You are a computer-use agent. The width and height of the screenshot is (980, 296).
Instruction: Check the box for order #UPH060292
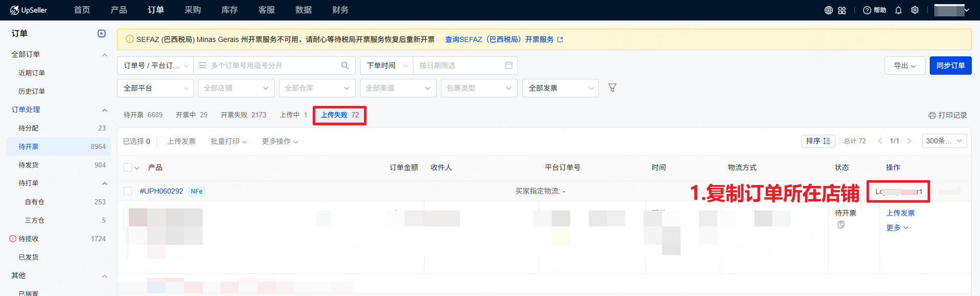pos(128,191)
